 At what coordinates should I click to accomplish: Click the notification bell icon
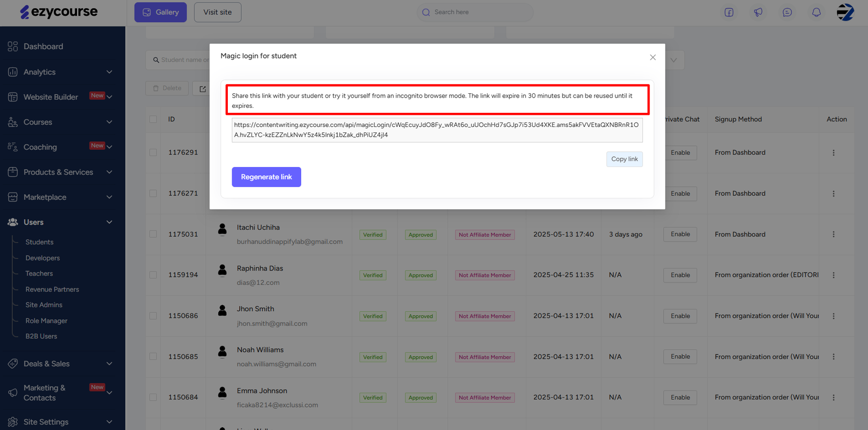point(816,12)
